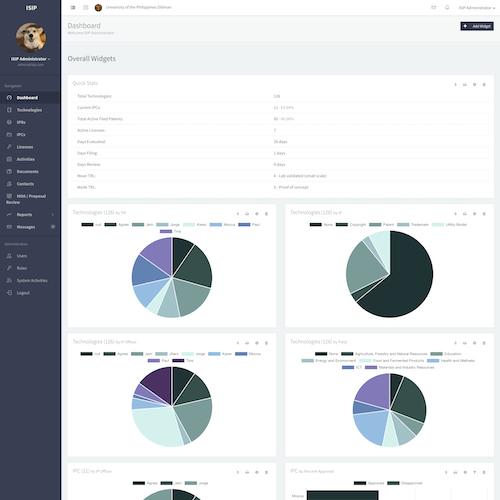500x500 pixels.
Task: Delete the Technologies by IP widget
Action: click(x=484, y=214)
